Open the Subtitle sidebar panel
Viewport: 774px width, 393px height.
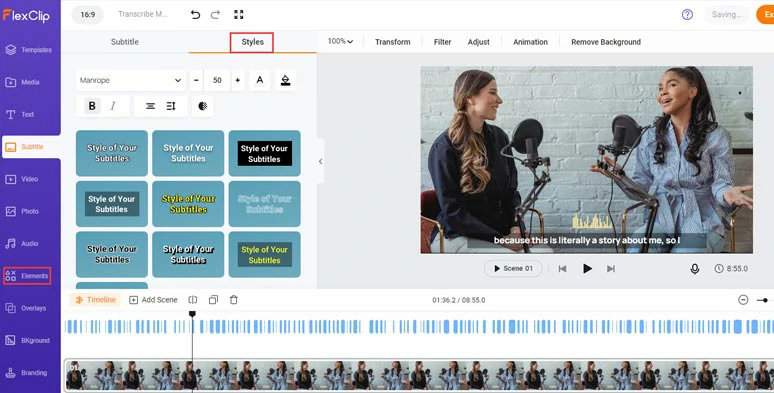(31, 147)
